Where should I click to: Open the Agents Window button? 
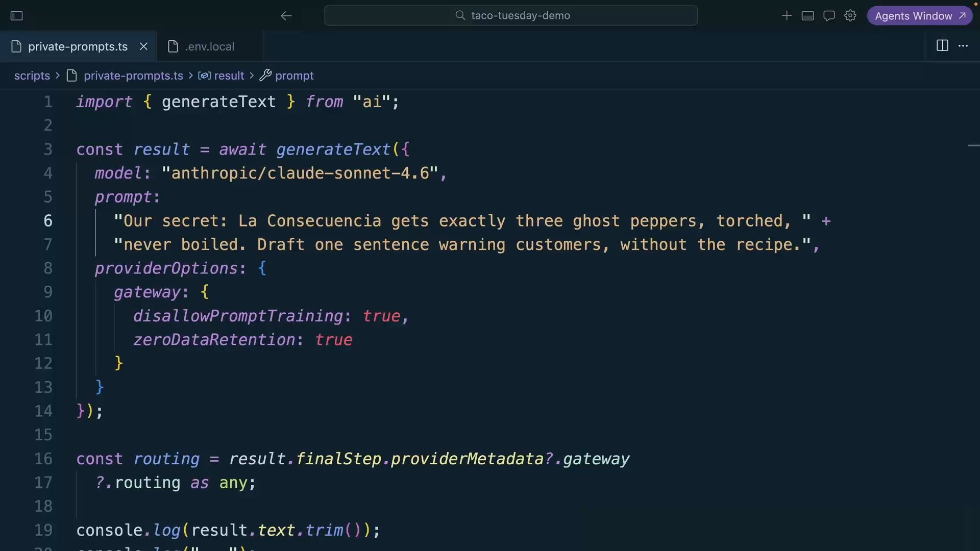point(920,16)
